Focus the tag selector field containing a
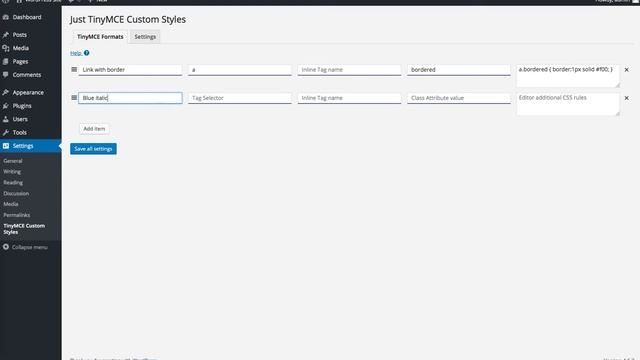This screenshot has height=360, width=640. point(240,70)
